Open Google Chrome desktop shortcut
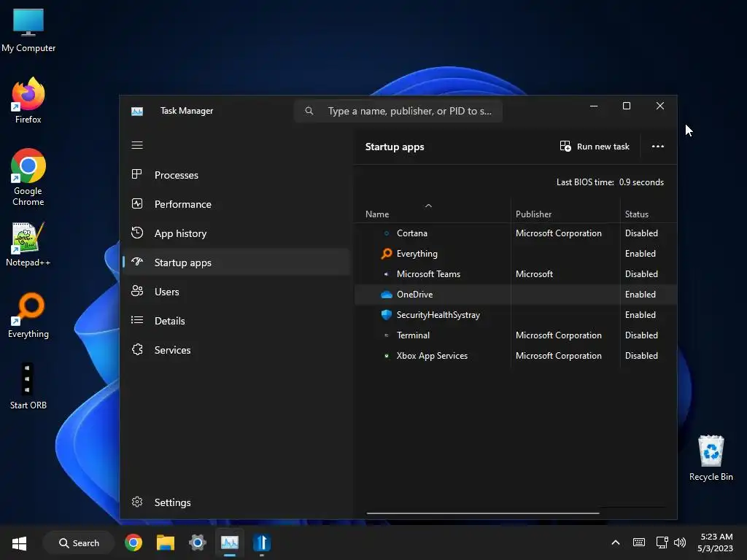This screenshot has height=560, width=747. coord(28,177)
